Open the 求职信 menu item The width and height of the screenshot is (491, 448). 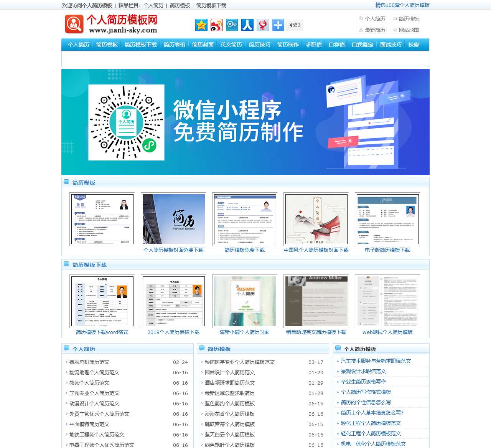(x=313, y=45)
